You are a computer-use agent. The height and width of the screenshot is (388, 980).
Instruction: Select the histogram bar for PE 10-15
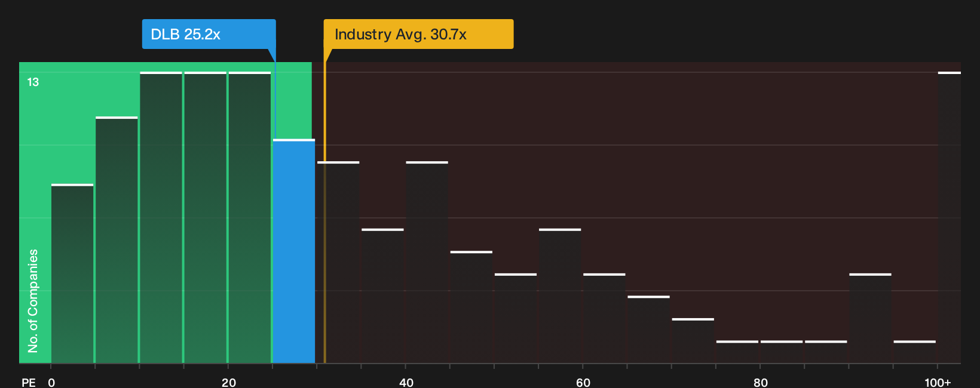(161, 217)
